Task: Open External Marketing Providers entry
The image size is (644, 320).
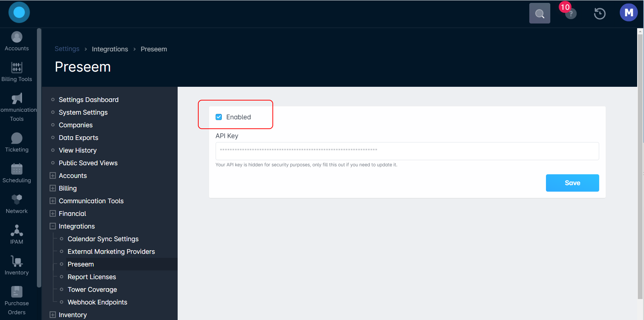Action: point(111,251)
